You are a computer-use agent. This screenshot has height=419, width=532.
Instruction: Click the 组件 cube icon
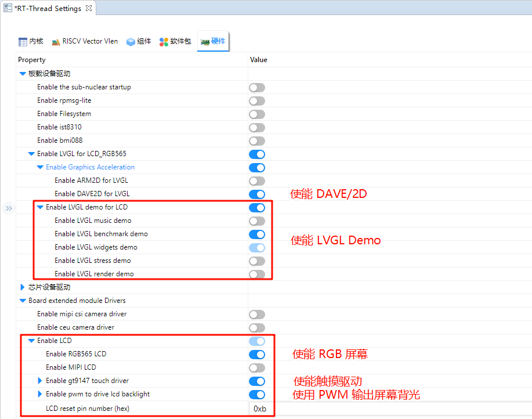131,42
